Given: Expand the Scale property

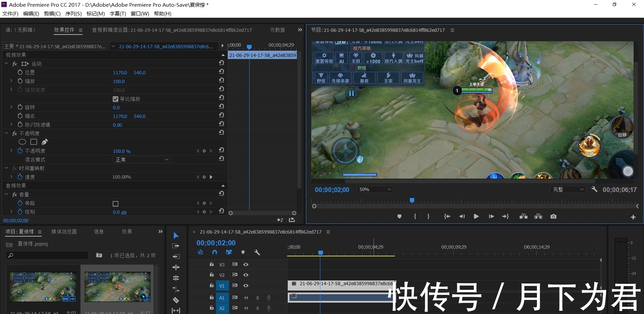Looking at the screenshot, I should pyautogui.click(x=11, y=81).
